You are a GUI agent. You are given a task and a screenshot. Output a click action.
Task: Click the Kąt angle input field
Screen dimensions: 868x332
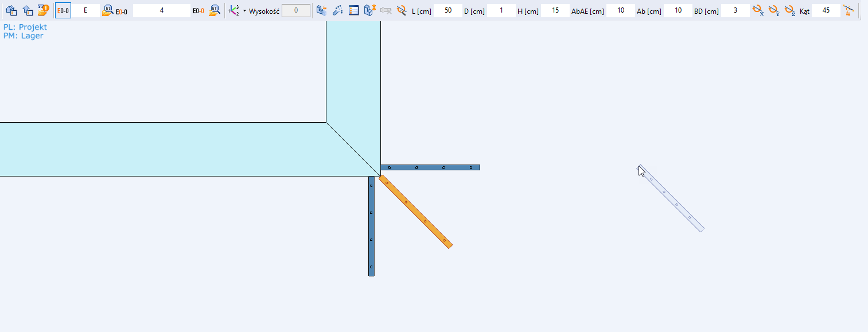click(826, 10)
